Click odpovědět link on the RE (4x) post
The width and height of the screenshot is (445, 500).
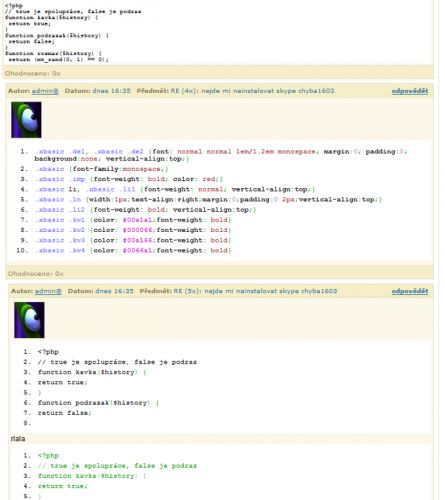click(410, 91)
